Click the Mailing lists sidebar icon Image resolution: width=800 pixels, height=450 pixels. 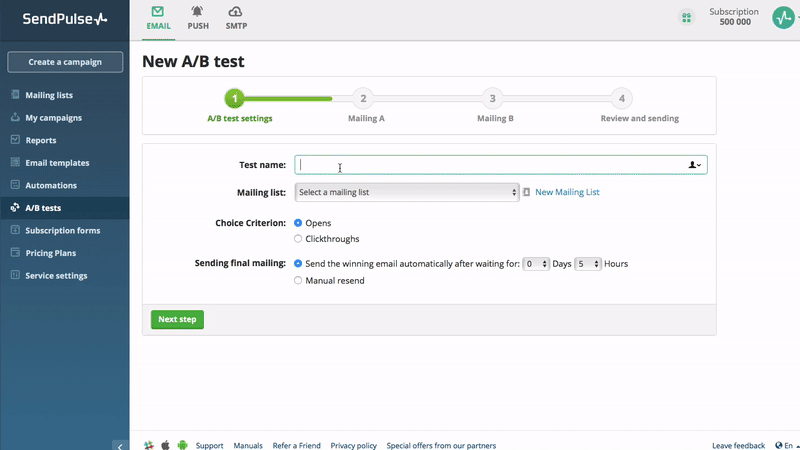tap(15, 94)
